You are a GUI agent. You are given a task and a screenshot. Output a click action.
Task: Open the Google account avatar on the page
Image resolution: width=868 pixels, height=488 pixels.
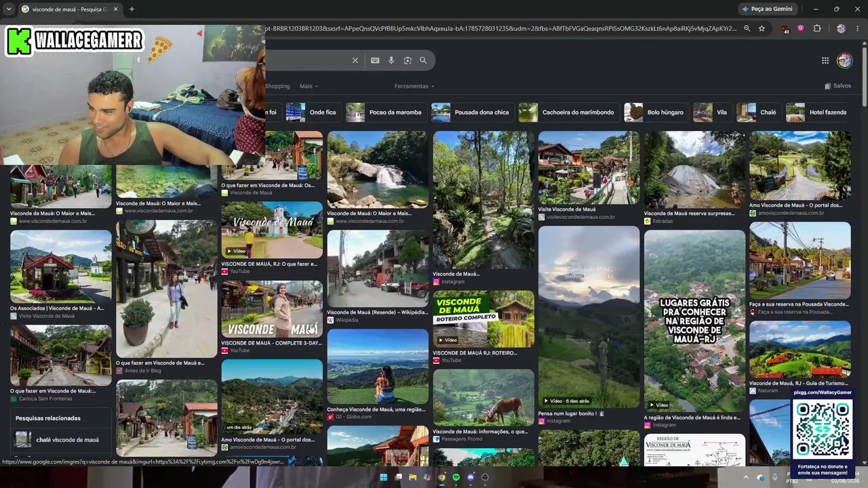pyautogui.click(x=844, y=60)
